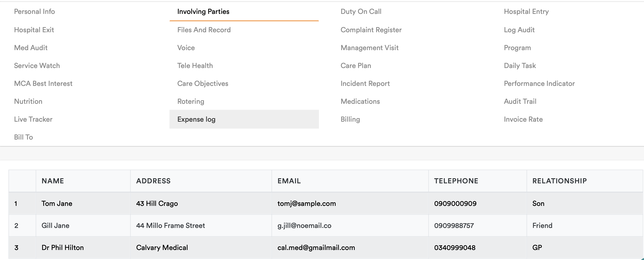The width and height of the screenshot is (644, 260).
Task: Navigate to the Care Plan tab
Action: (356, 66)
